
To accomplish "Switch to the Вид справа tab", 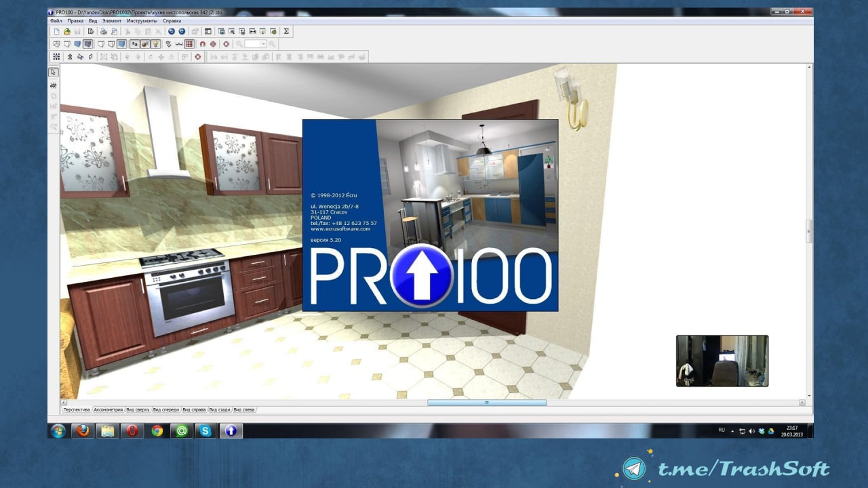I will pos(194,410).
